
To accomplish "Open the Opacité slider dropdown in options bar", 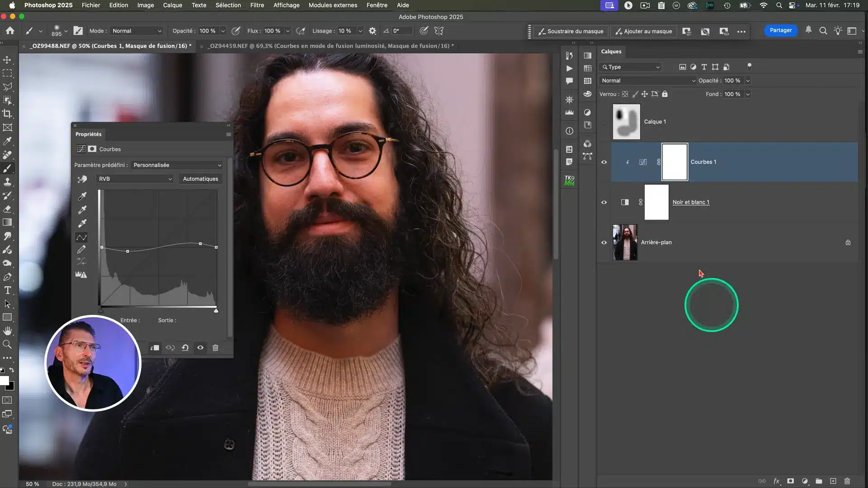I will pyautogui.click(x=223, y=31).
